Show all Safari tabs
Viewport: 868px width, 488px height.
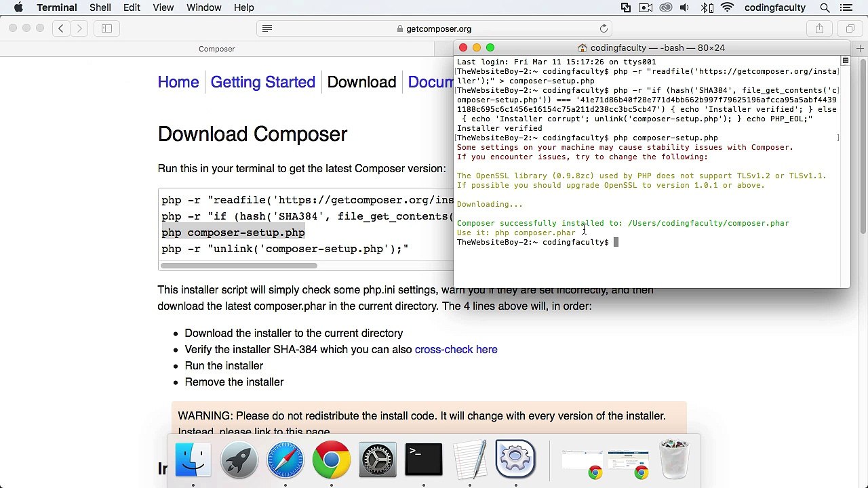(x=850, y=28)
